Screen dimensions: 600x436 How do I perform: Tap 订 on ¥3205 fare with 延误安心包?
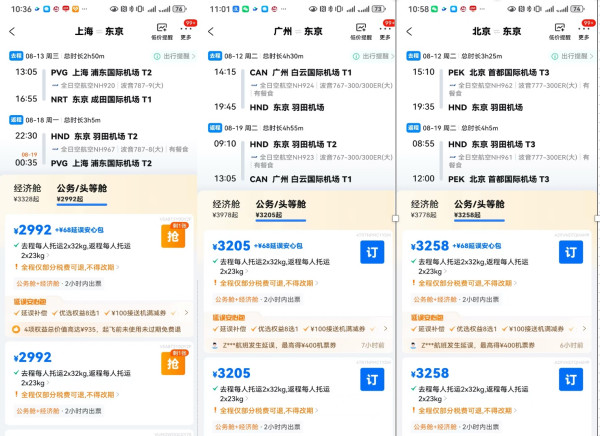[372, 252]
